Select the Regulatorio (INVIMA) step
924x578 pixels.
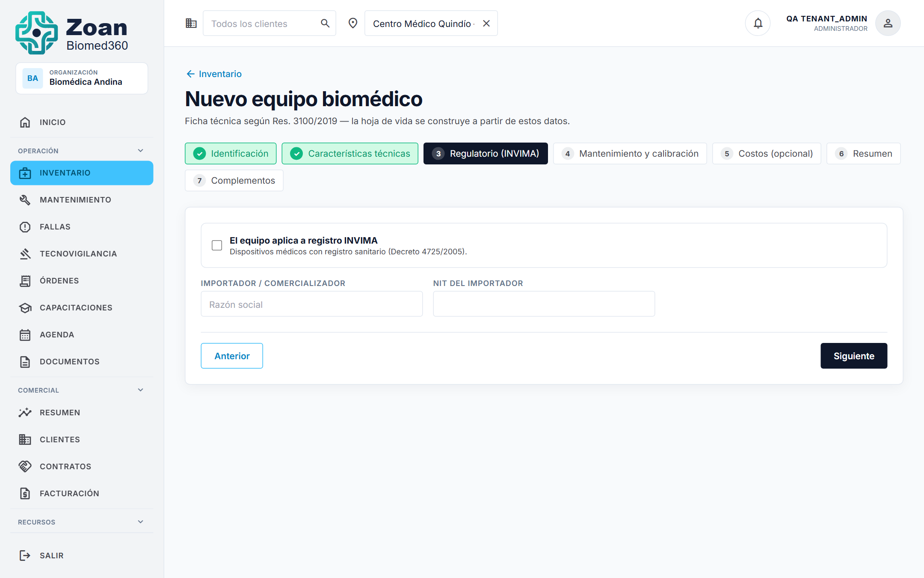point(486,154)
